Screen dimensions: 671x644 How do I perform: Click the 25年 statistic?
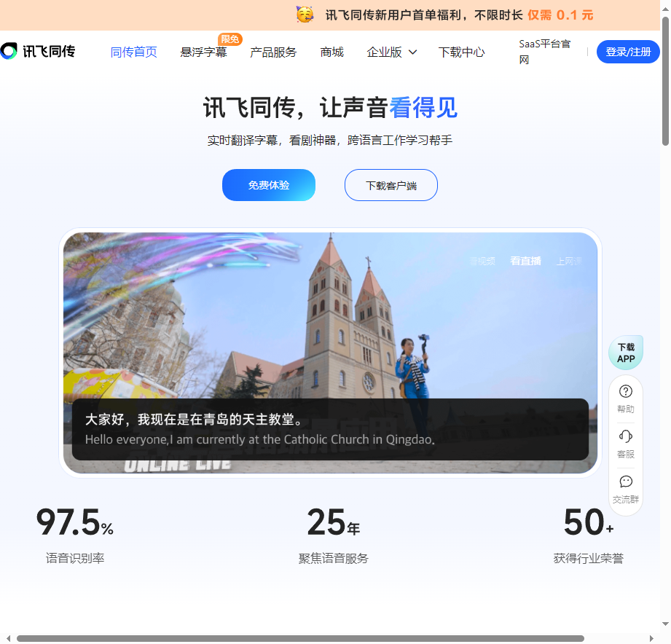click(334, 522)
